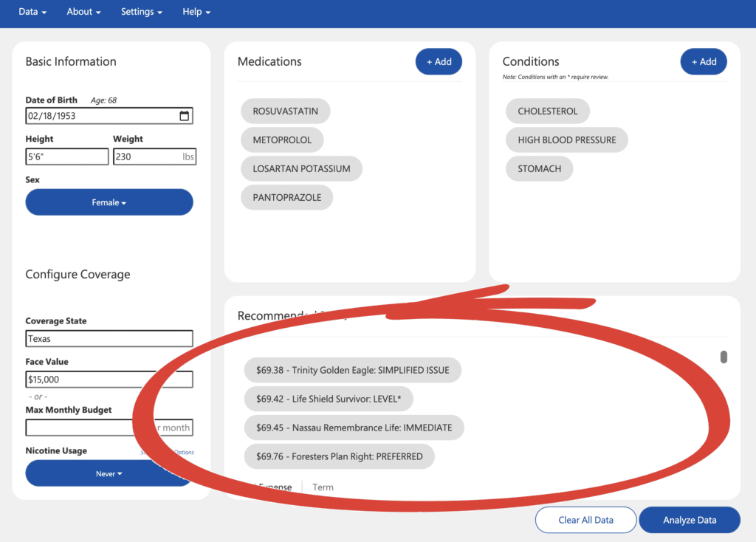This screenshot has width=756, height=542.
Task: Select the LOSARTAN POTASSIUM medication chip
Action: click(x=301, y=169)
